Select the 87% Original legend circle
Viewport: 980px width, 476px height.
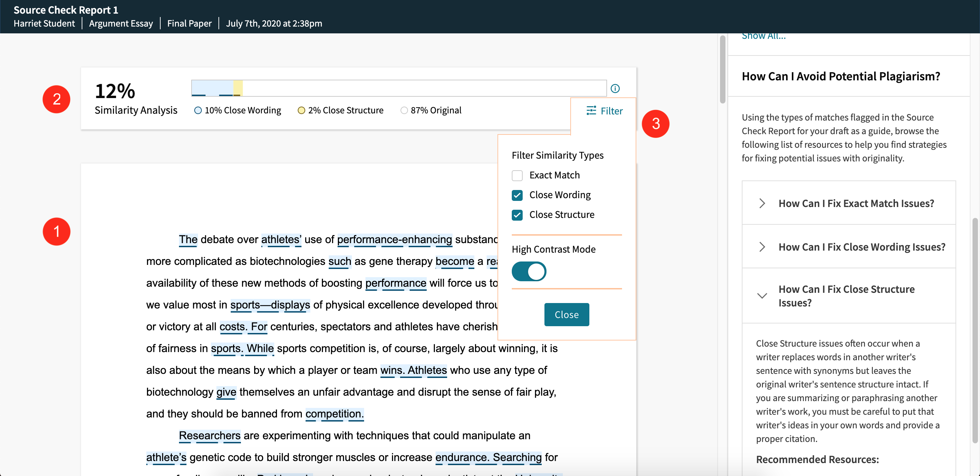click(404, 110)
